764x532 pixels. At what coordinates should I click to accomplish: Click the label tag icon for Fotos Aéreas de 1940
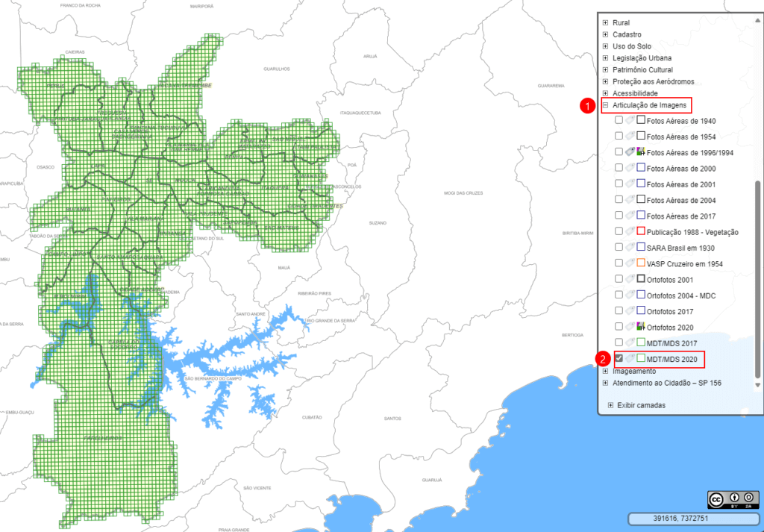click(630, 120)
